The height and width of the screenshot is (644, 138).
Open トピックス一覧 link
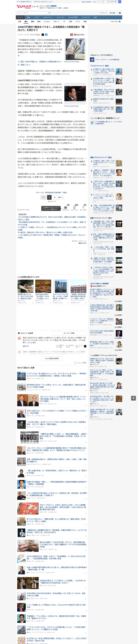point(115,21)
